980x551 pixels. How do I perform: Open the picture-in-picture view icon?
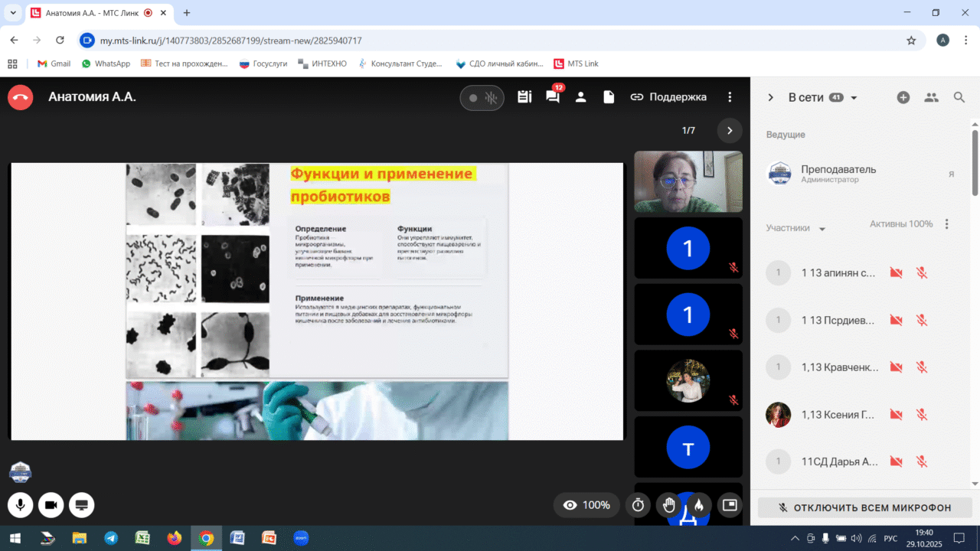729,505
